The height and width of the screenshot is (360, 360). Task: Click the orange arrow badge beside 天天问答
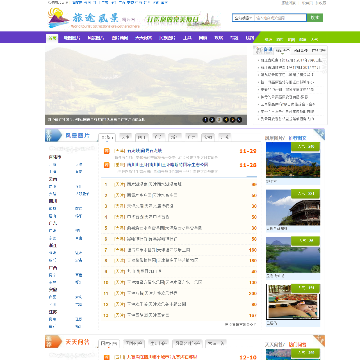[x=53, y=342]
